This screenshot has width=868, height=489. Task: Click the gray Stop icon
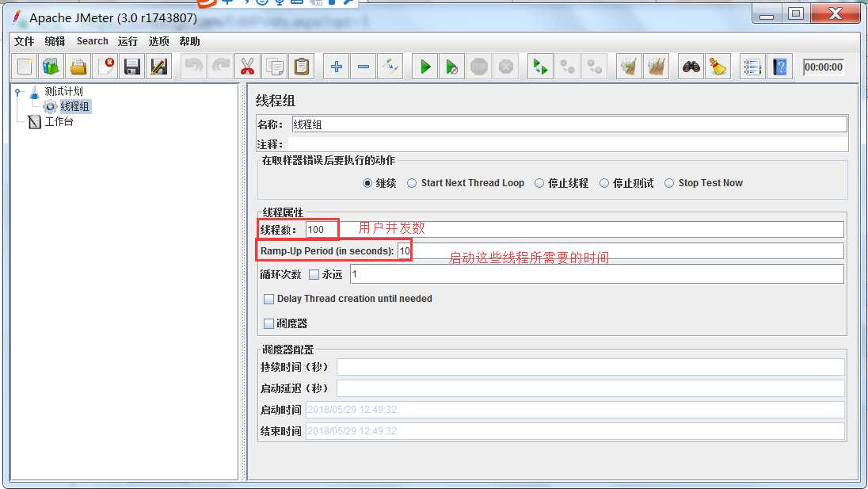[479, 67]
